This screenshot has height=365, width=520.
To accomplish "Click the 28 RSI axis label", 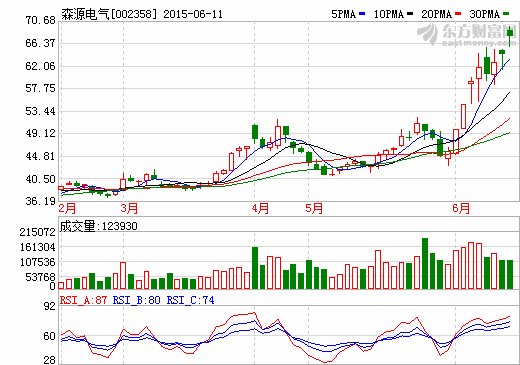I will click(x=50, y=360).
